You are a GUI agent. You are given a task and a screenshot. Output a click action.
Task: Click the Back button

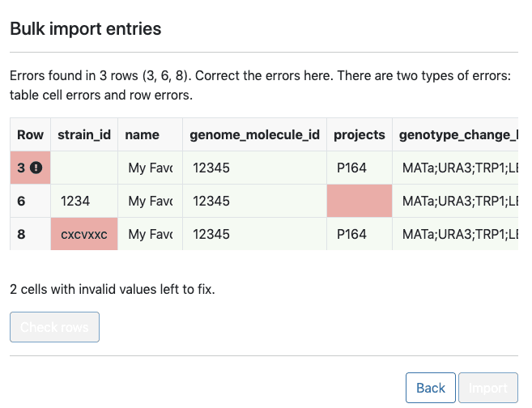tap(430, 388)
